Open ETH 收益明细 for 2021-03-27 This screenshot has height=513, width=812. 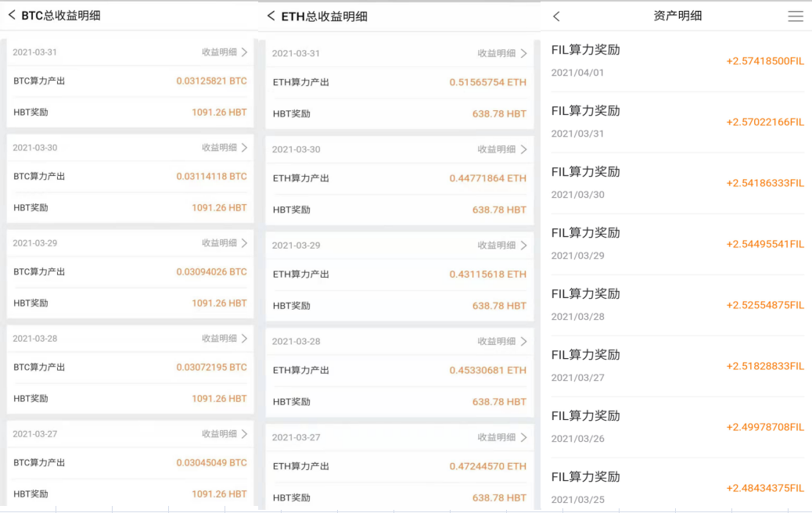click(x=502, y=437)
